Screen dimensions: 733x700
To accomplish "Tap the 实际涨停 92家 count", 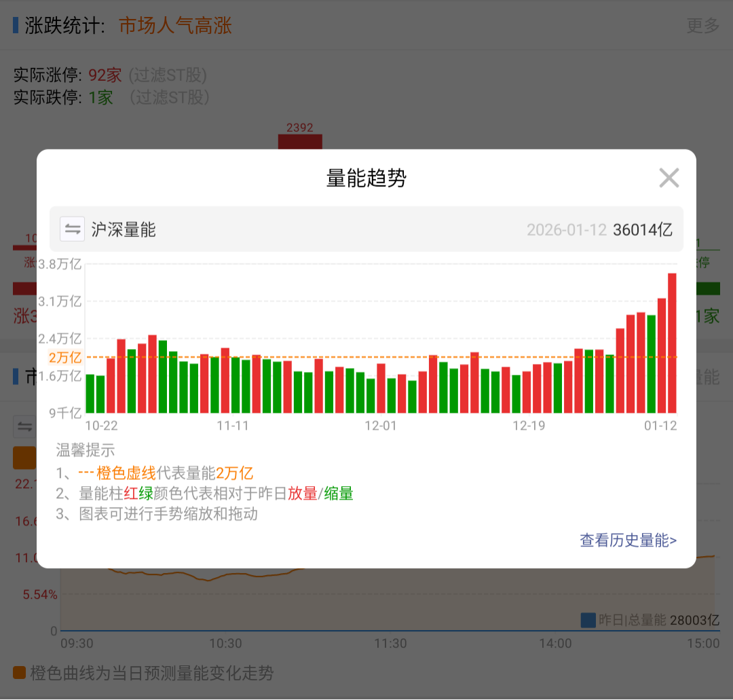I will coord(105,75).
